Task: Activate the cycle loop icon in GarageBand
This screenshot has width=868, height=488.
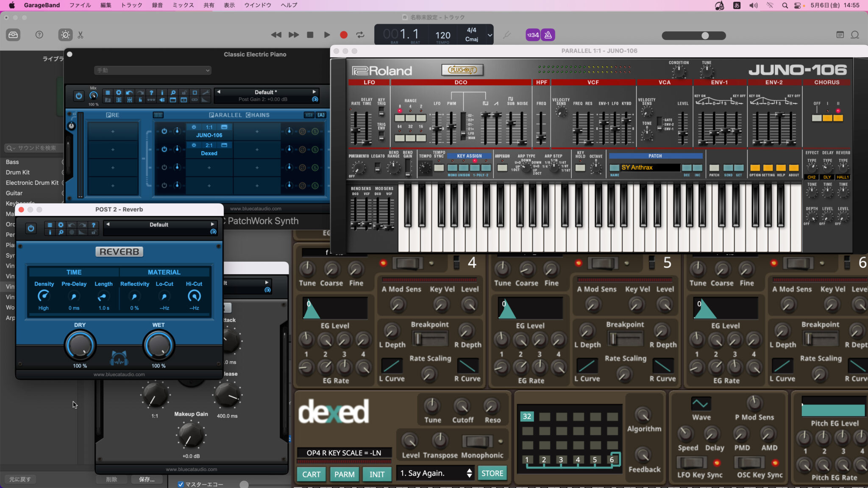Action: 360,35
